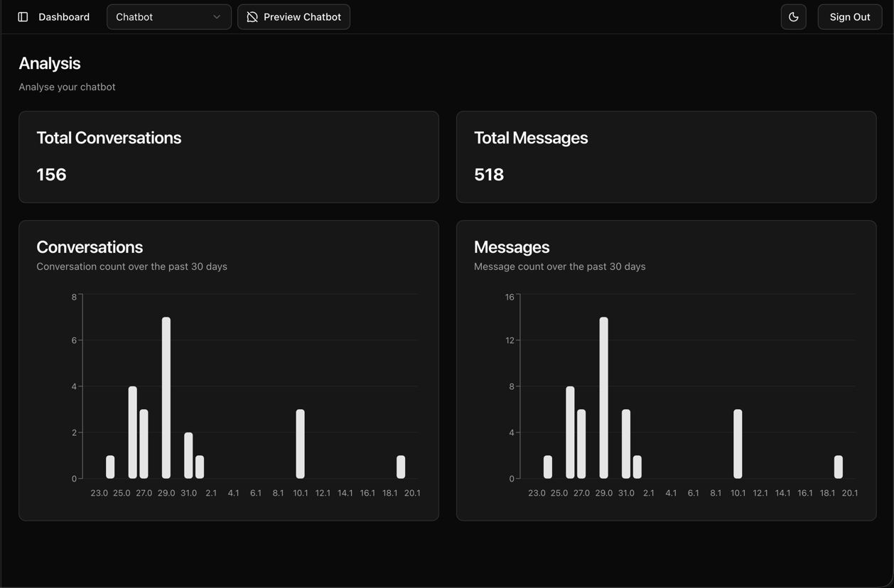The image size is (894, 588).
Task: Click the Sign Out button
Action: [850, 17]
